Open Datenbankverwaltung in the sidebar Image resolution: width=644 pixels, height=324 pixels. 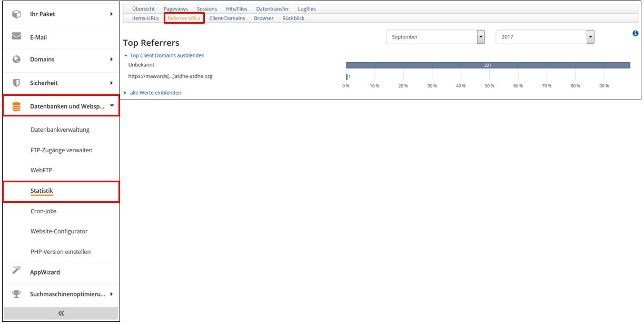pyautogui.click(x=60, y=130)
